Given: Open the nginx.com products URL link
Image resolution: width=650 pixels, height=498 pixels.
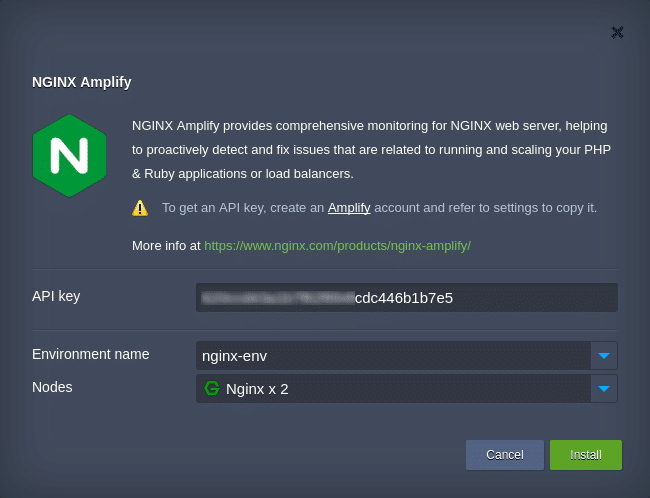Looking at the screenshot, I should [337, 245].
